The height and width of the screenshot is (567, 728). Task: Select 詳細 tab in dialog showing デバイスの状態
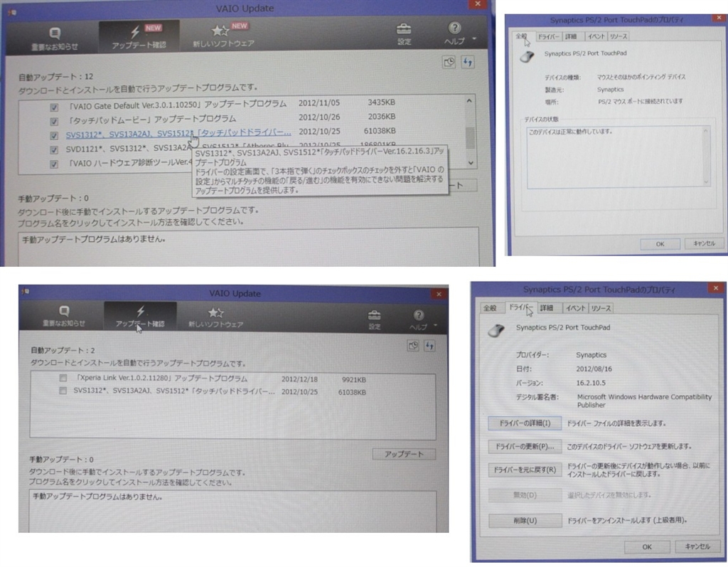coord(572,36)
